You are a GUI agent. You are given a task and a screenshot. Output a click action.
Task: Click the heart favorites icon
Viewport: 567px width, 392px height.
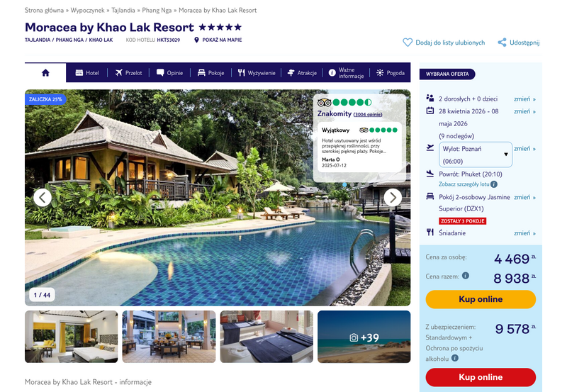408,43
